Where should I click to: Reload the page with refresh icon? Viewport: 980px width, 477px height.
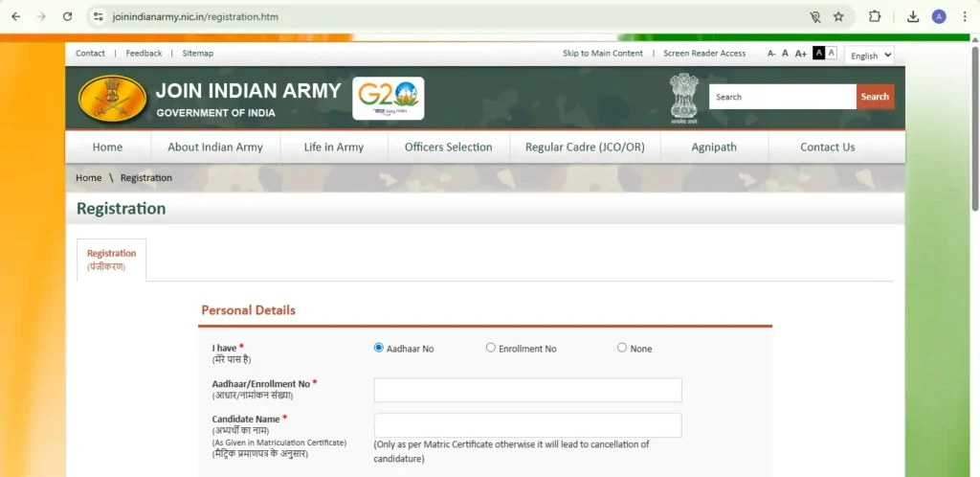tap(67, 16)
